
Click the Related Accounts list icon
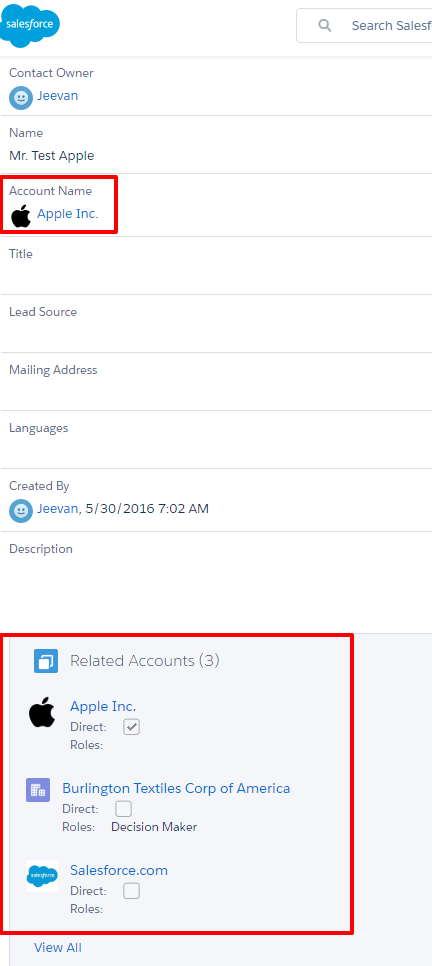[46, 661]
